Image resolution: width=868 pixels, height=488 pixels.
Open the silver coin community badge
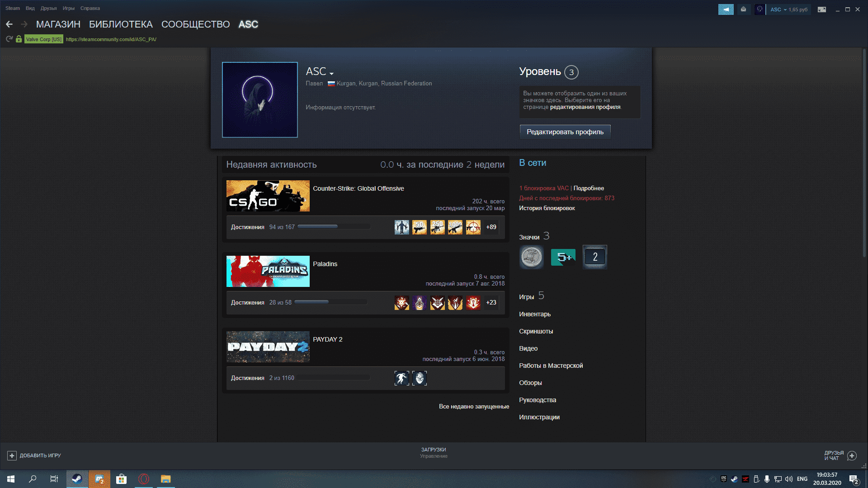tap(531, 257)
